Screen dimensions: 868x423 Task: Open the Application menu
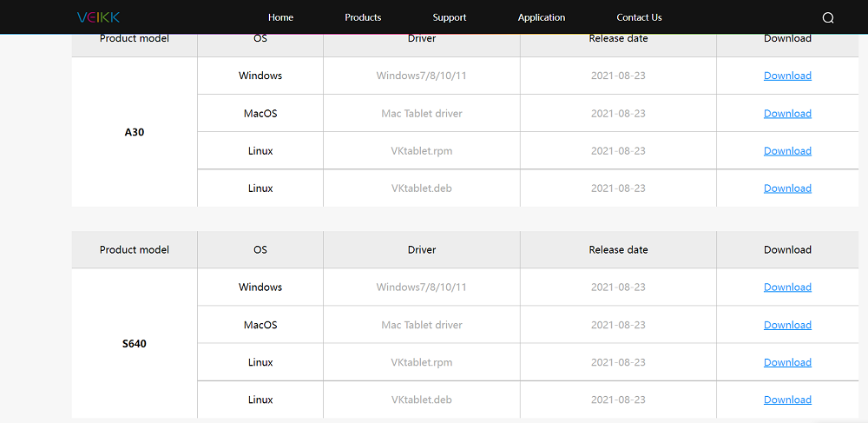click(x=542, y=17)
